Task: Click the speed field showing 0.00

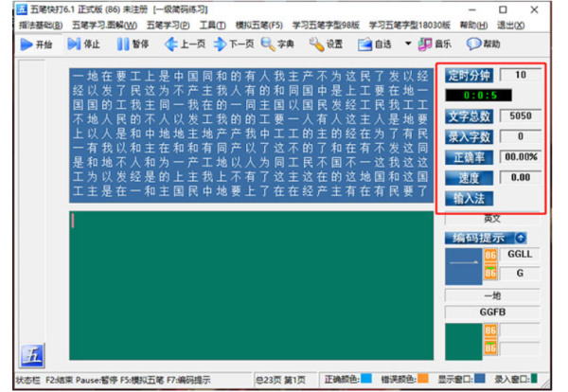Action: click(x=521, y=177)
